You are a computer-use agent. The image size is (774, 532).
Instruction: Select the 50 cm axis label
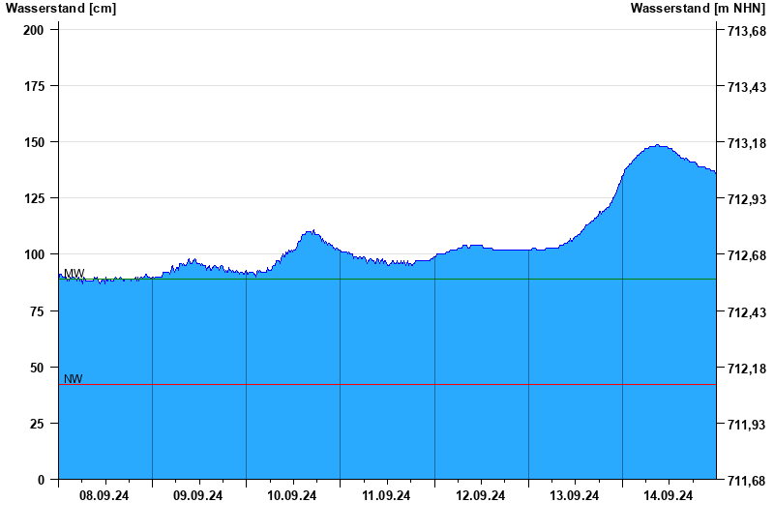pyautogui.click(x=37, y=368)
